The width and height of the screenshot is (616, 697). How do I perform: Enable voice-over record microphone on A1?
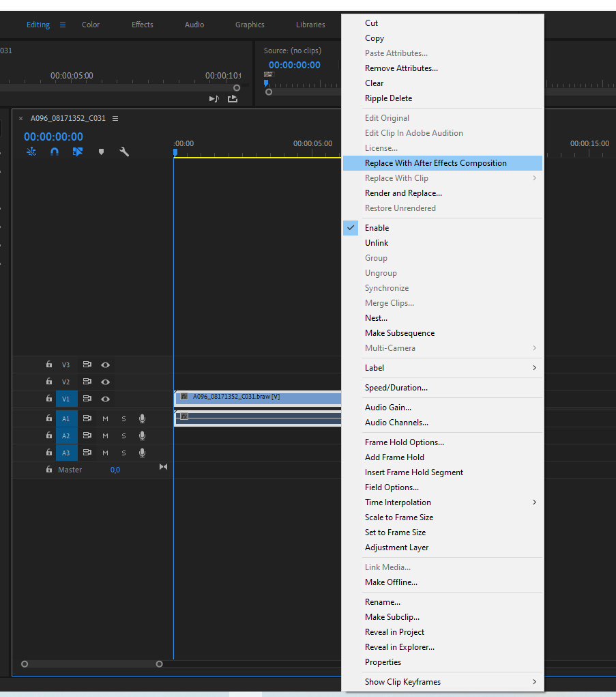pos(142,418)
